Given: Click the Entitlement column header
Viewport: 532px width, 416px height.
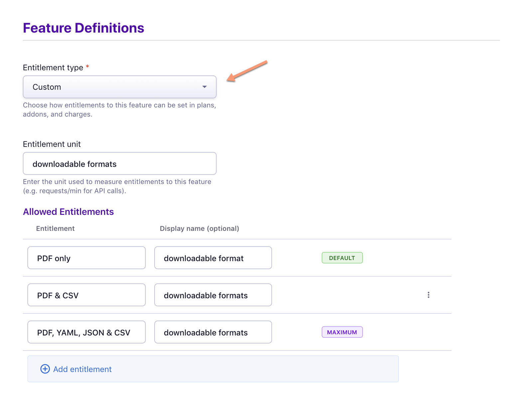Looking at the screenshot, I should [55, 228].
